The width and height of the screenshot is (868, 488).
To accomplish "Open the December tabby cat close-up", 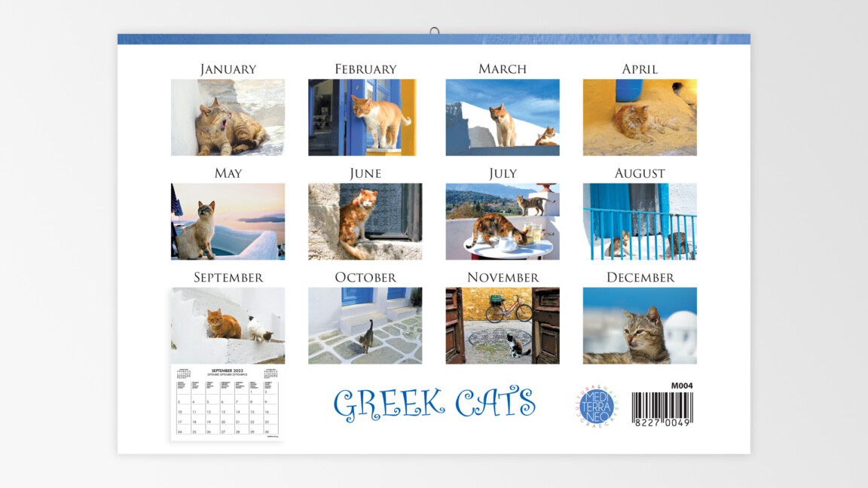I will coord(640,325).
